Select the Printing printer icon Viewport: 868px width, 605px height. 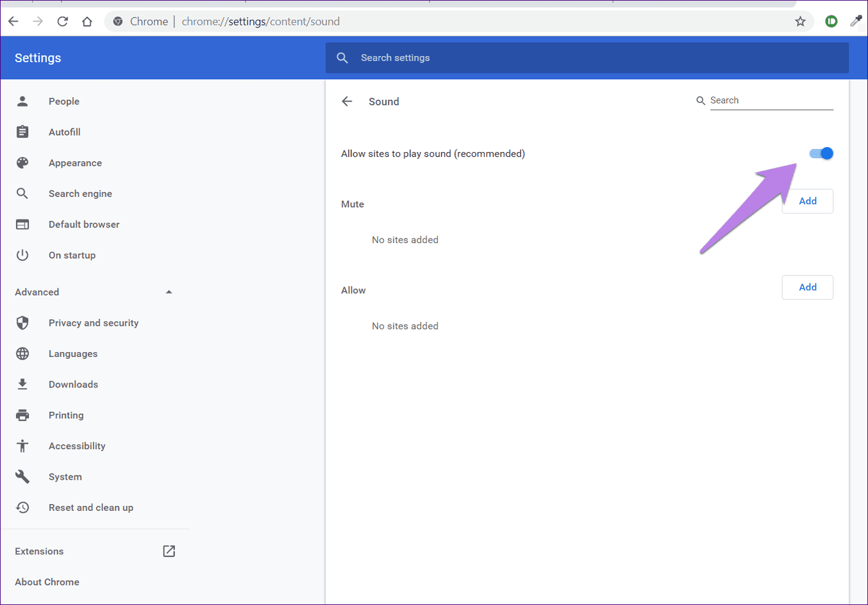coord(22,415)
